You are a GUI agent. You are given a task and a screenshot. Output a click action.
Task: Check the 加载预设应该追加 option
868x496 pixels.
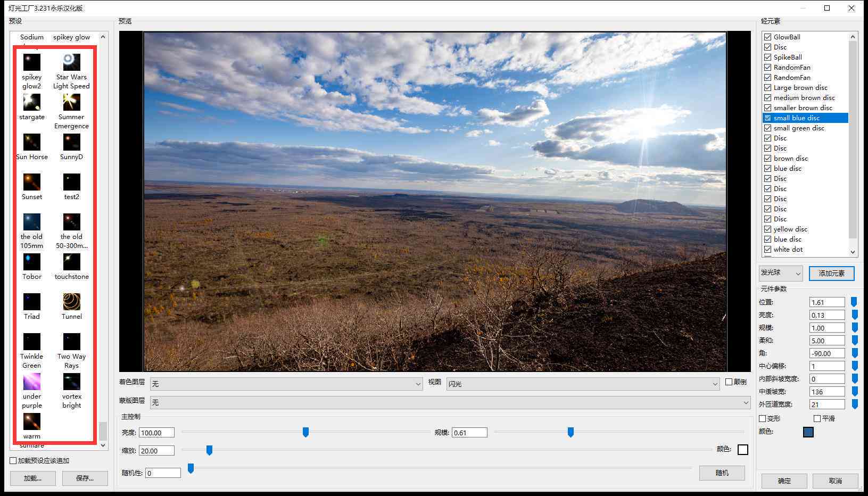[x=13, y=461]
